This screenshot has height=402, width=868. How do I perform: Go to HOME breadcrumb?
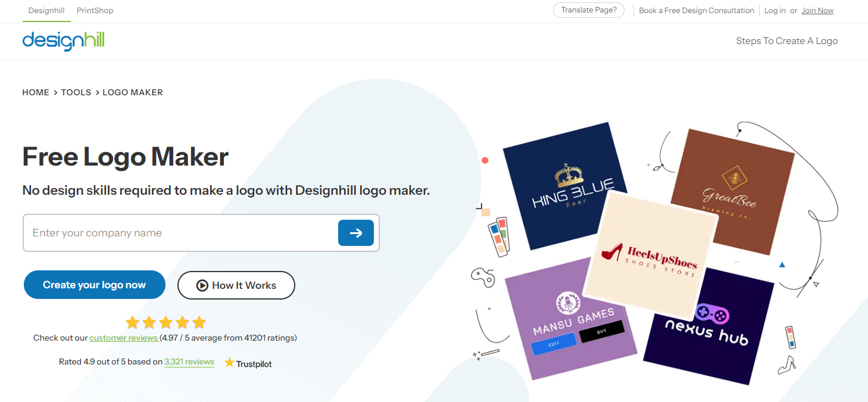pyautogui.click(x=36, y=92)
